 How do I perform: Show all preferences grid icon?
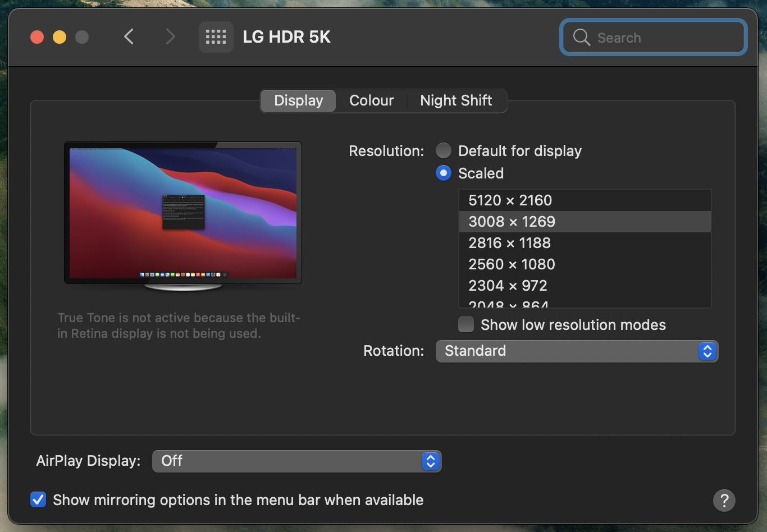click(216, 37)
